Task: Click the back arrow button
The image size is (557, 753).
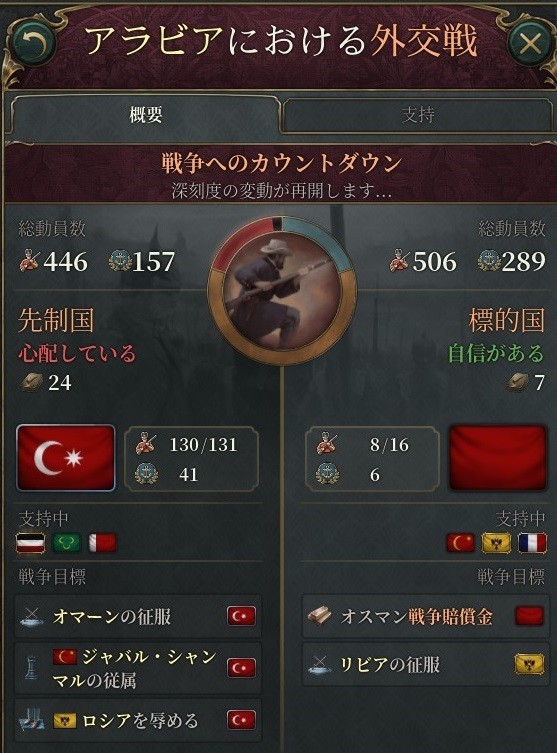Action: click(x=34, y=44)
